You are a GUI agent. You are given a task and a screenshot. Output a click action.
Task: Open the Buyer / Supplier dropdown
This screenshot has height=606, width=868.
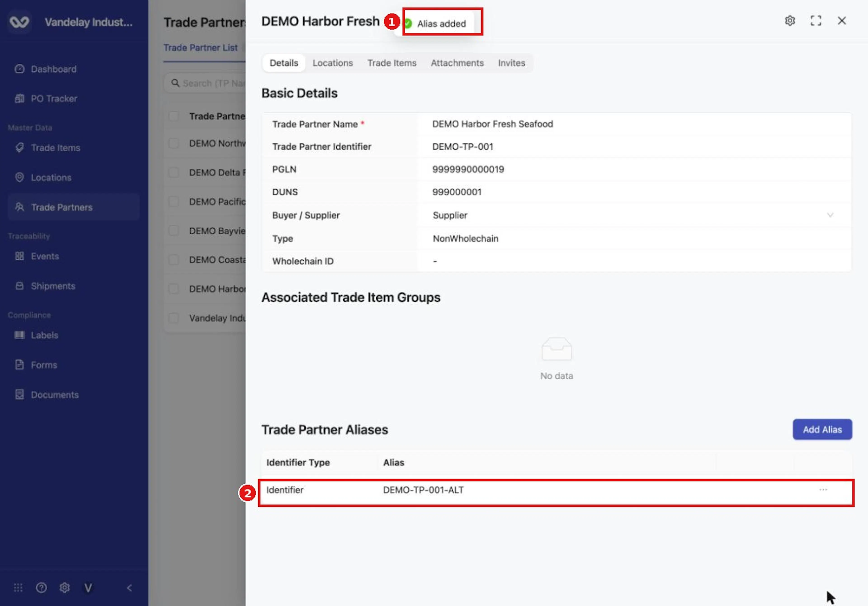tap(634, 215)
